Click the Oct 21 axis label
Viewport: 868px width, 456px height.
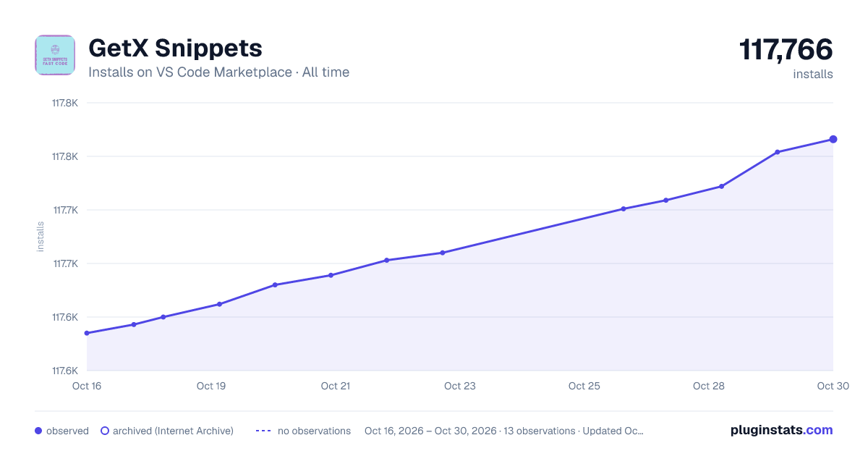[336, 386]
